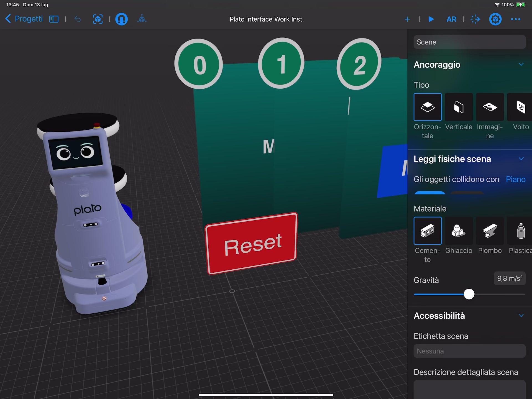Collapse the Ancoraggio section
The width and height of the screenshot is (532, 399).
coord(521,64)
